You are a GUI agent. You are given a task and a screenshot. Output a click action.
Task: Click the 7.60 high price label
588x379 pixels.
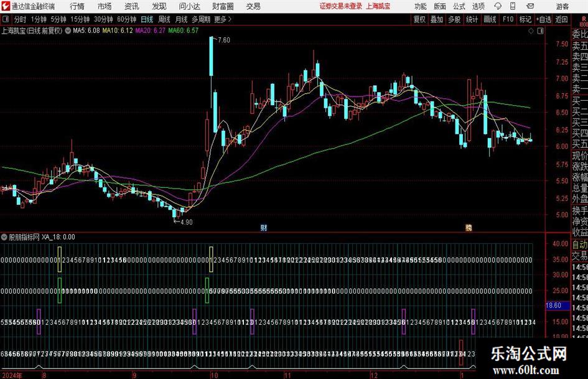point(224,40)
